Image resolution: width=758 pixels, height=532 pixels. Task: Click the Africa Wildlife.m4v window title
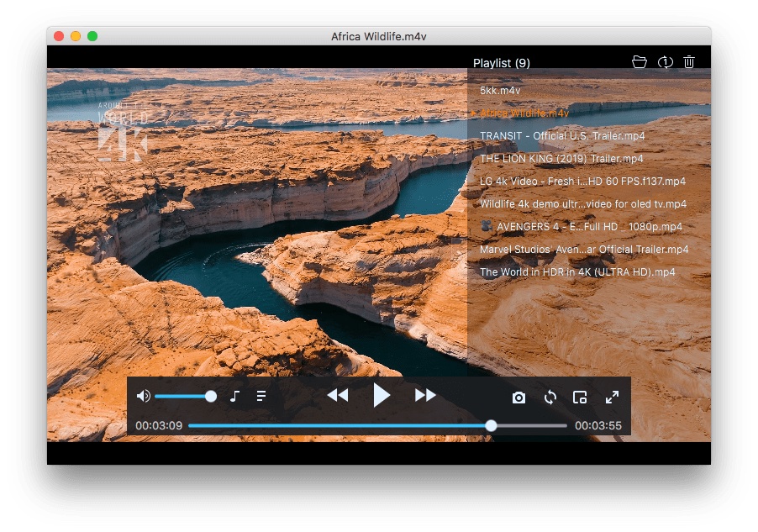point(378,36)
